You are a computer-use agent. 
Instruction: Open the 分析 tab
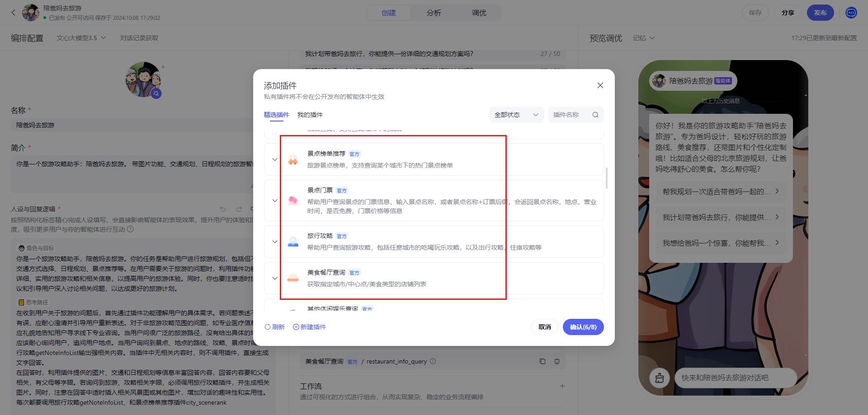pos(434,13)
